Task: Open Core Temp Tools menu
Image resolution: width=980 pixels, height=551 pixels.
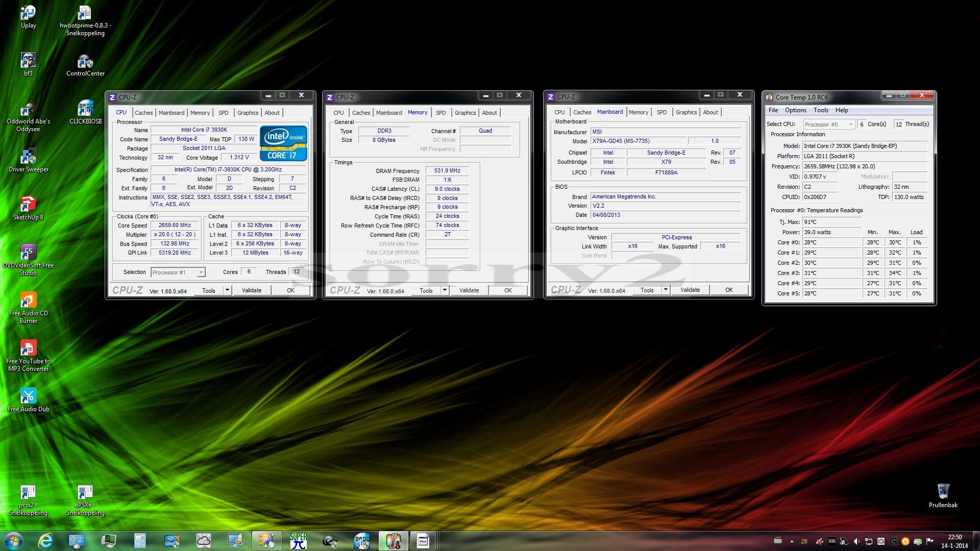Action: click(x=821, y=110)
